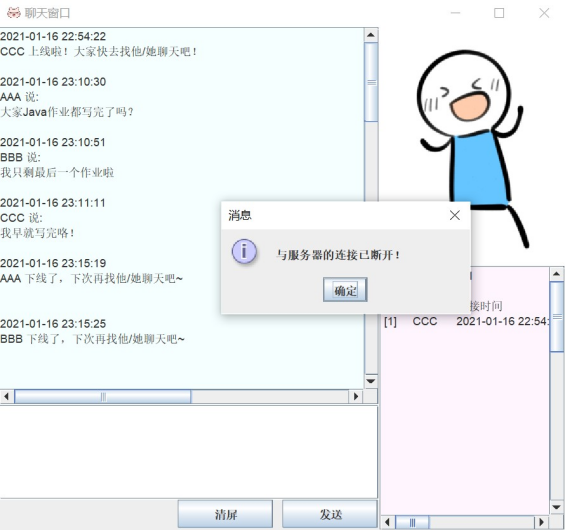Image resolution: width=565 pixels, height=530 pixels.
Task: Click the user list horizontal scrollbar thumb
Action: 412,522
